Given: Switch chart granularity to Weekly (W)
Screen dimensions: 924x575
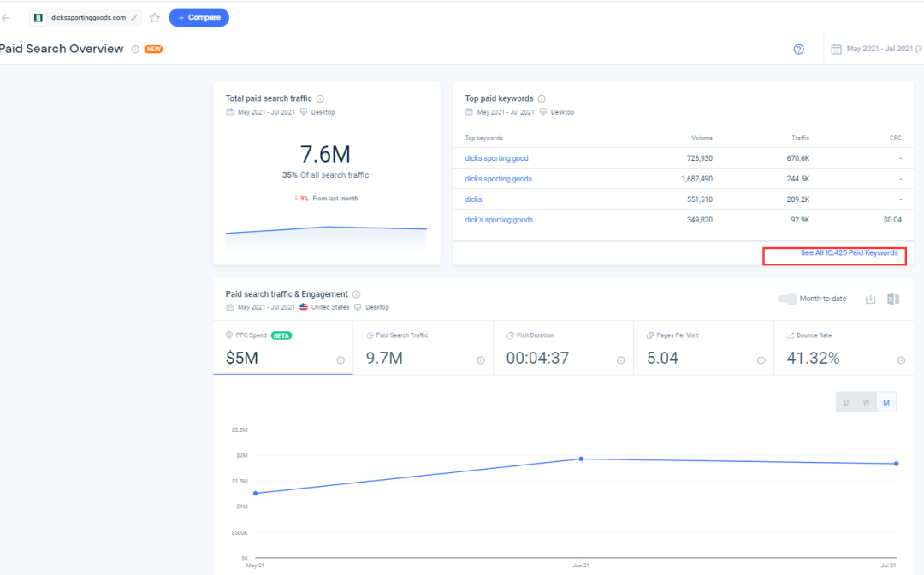Looking at the screenshot, I should (866, 402).
